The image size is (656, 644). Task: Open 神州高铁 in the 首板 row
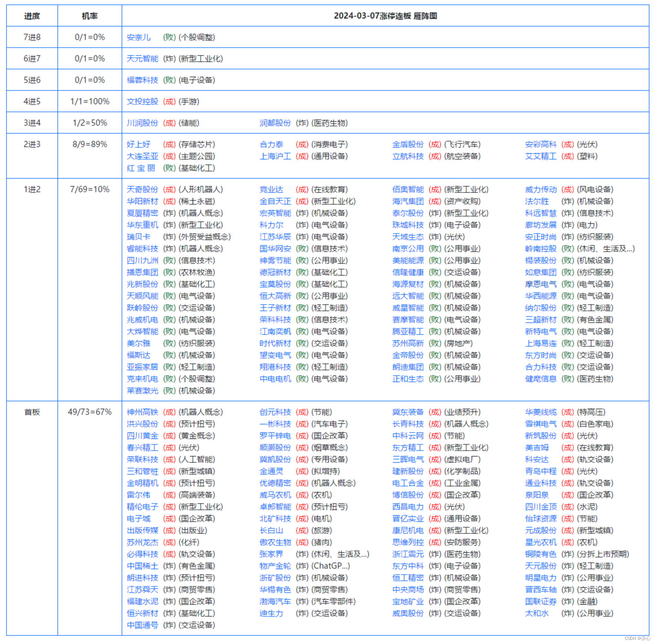point(142,412)
